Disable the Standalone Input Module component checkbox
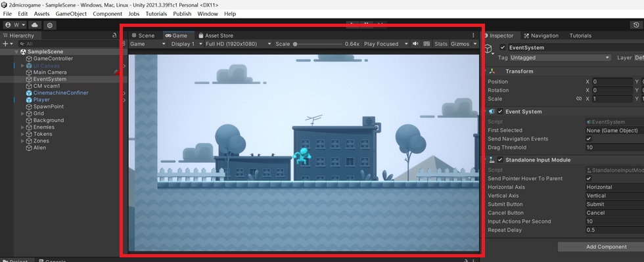 tap(500, 160)
